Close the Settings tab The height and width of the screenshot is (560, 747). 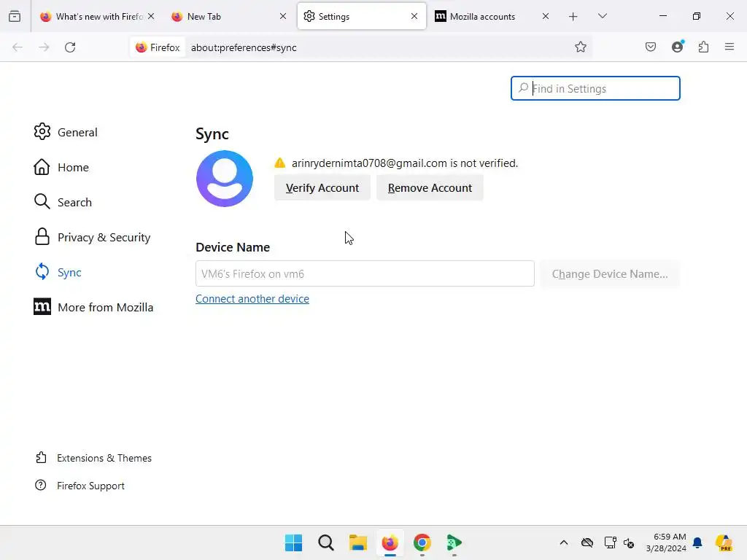point(414,16)
